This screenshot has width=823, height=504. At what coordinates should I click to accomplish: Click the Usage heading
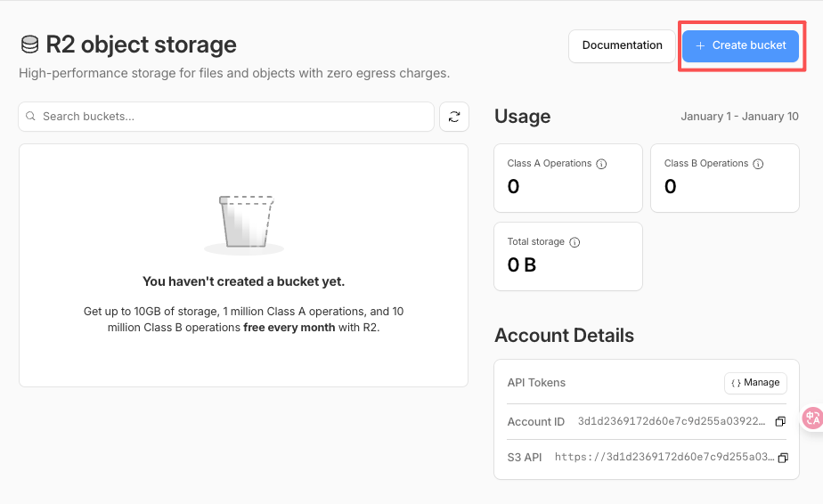[x=522, y=117]
